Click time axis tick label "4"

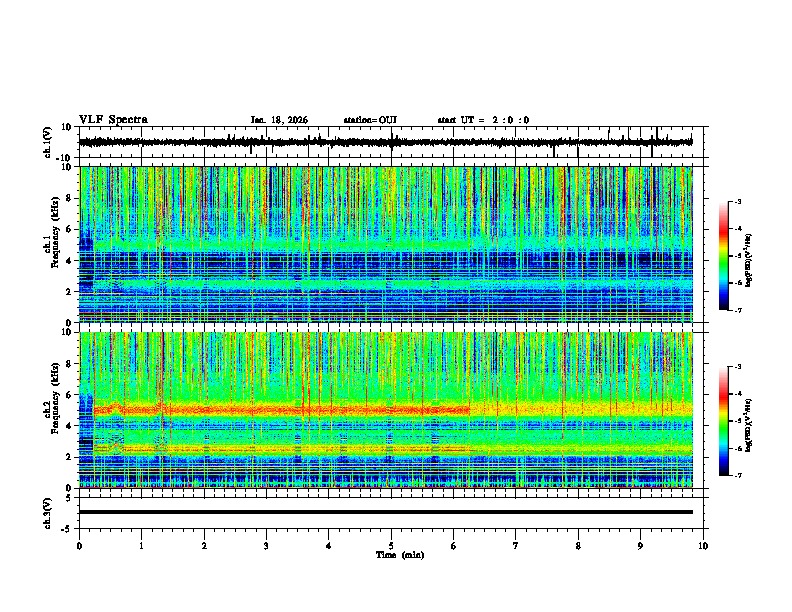(329, 546)
